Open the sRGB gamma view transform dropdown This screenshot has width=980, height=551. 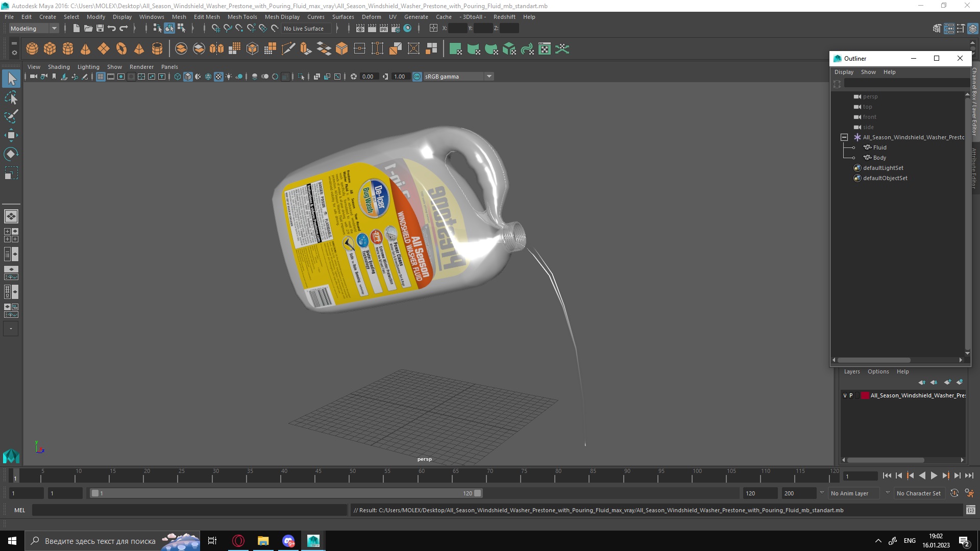click(x=459, y=77)
